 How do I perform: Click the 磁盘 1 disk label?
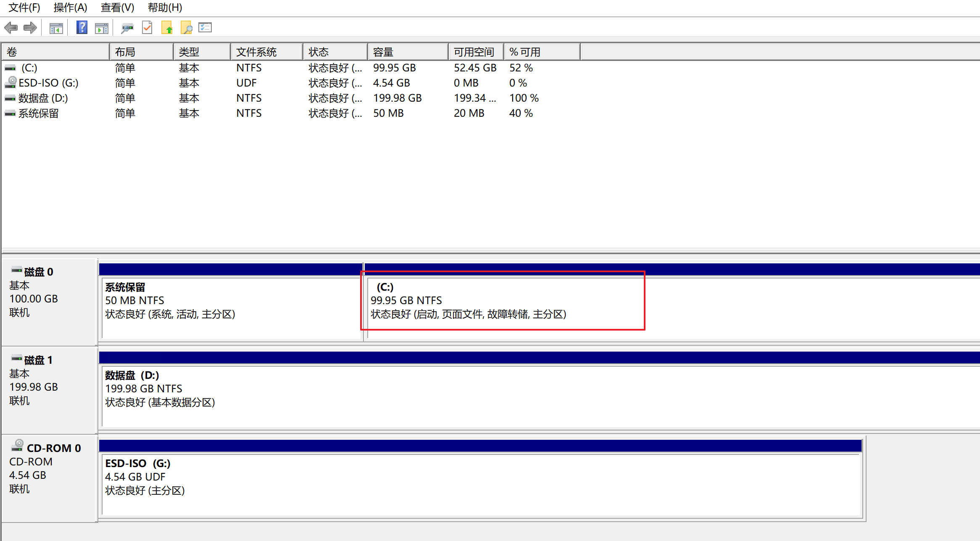(x=38, y=360)
